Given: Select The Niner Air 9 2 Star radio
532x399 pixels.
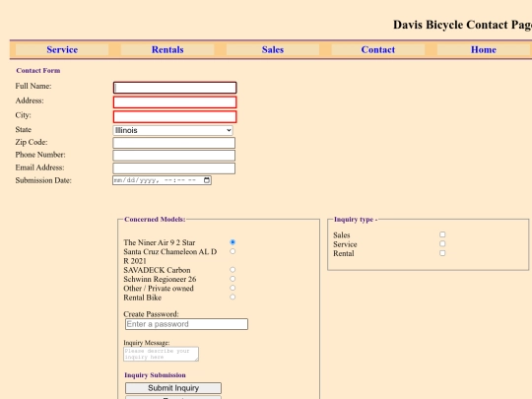Looking at the screenshot, I should (x=233, y=242).
